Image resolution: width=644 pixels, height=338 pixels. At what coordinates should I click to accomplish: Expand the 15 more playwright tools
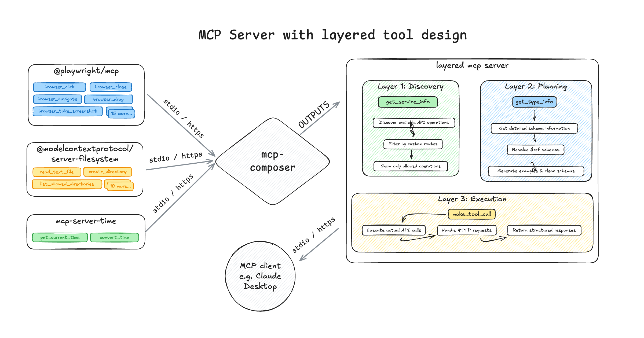[121, 113]
